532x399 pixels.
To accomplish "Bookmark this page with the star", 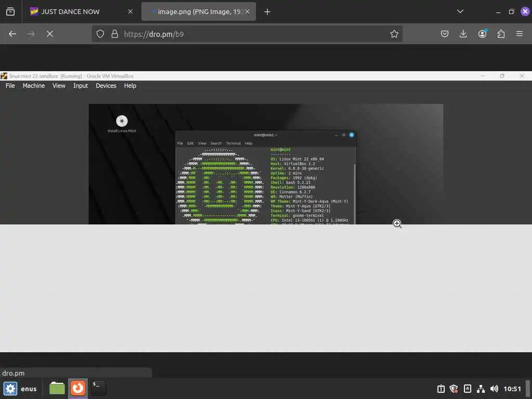I will tap(394, 34).
